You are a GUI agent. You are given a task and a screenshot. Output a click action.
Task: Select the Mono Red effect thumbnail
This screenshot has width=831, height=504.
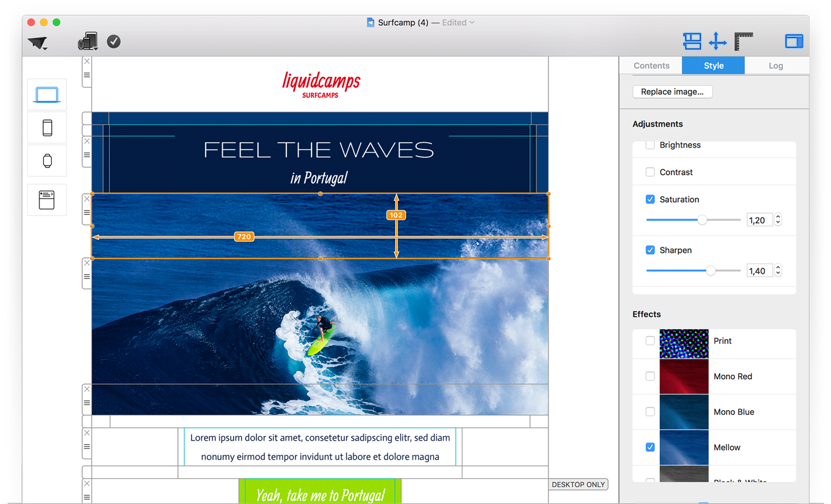pyautogui.click(x=684, y=377)
